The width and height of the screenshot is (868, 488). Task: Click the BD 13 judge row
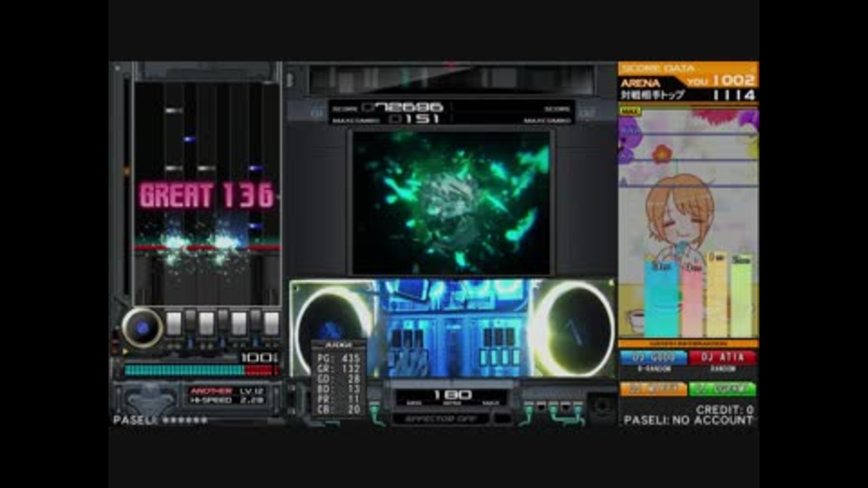(x=339, y=389)
